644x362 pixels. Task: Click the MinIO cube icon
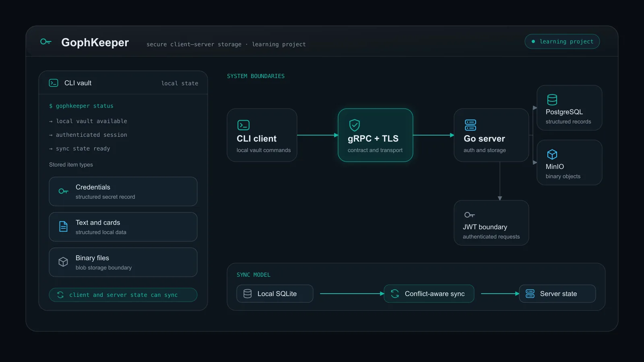pos(552,154)
